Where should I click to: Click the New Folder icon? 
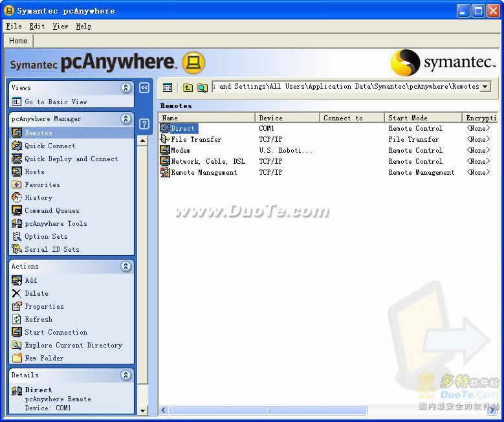coord(17,358)
